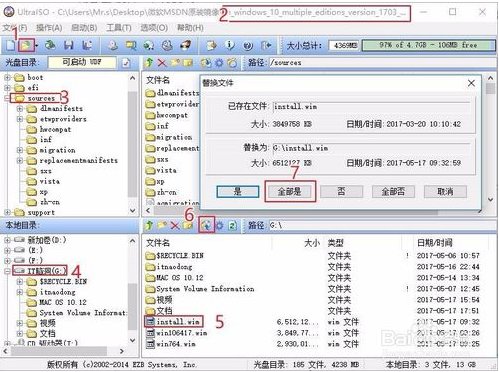This screenshot has width=499, height=372.
Task: Click the red Delete X in disc toolbar
Action: (x=162, y=62)
